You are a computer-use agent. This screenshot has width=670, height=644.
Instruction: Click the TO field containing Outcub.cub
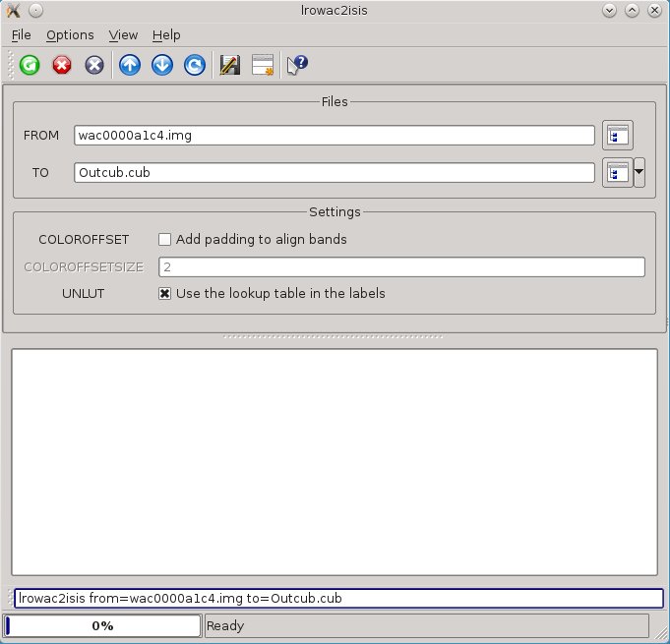pos(335,172)
